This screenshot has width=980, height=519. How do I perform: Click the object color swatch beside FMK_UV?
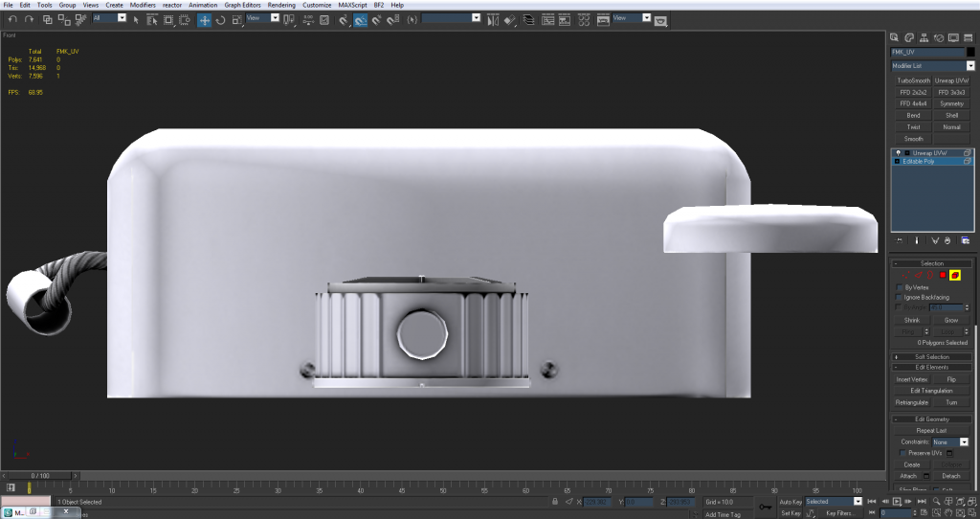[x=970, y=52]
